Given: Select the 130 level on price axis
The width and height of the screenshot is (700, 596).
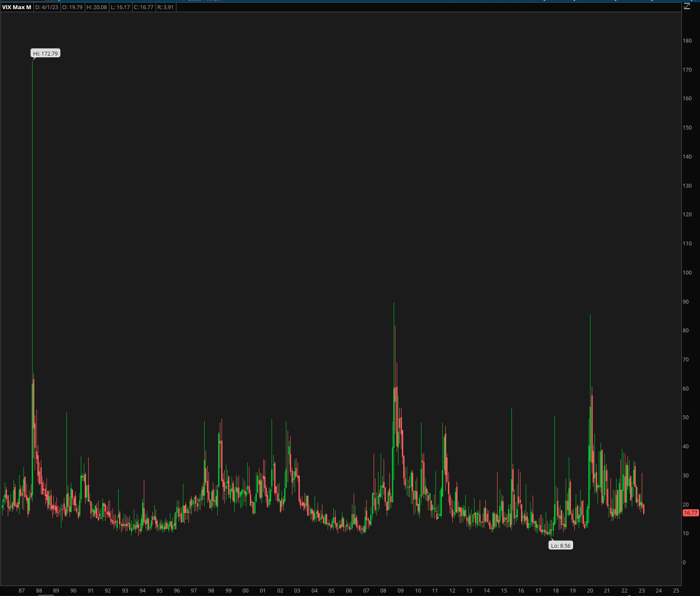Looking at the screenshot, I should coord(687,186).
